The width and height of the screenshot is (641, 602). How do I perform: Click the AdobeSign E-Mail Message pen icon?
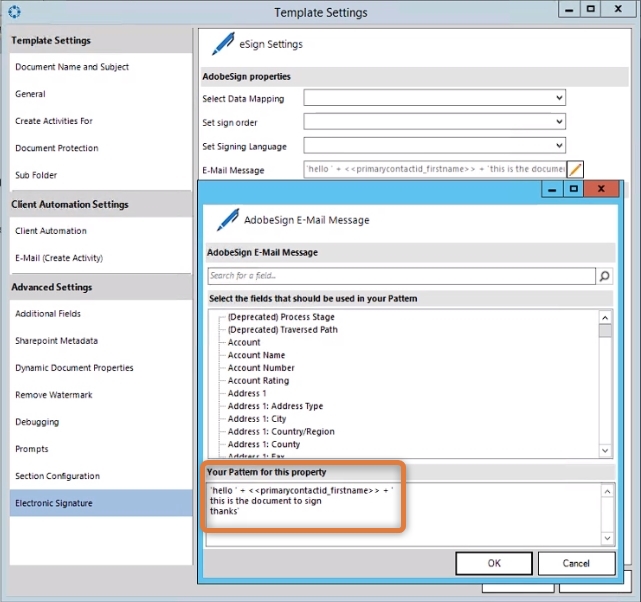pyautogui.click(x=228, y=220)
